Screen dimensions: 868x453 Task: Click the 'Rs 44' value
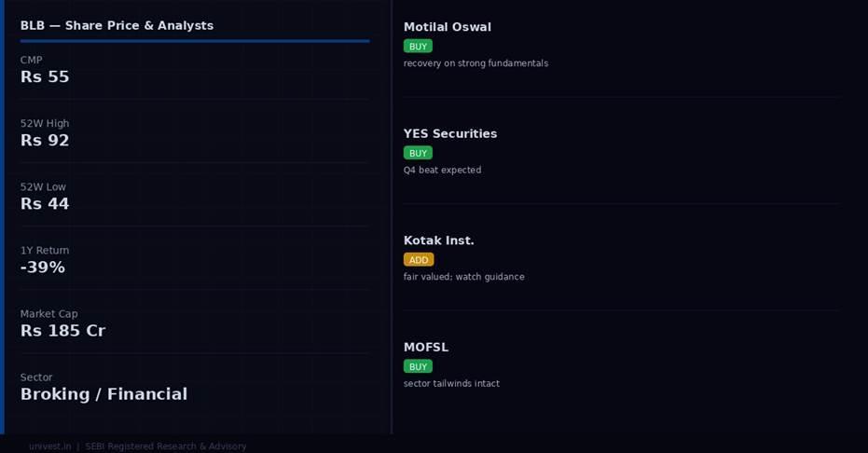tap(45, 204)
